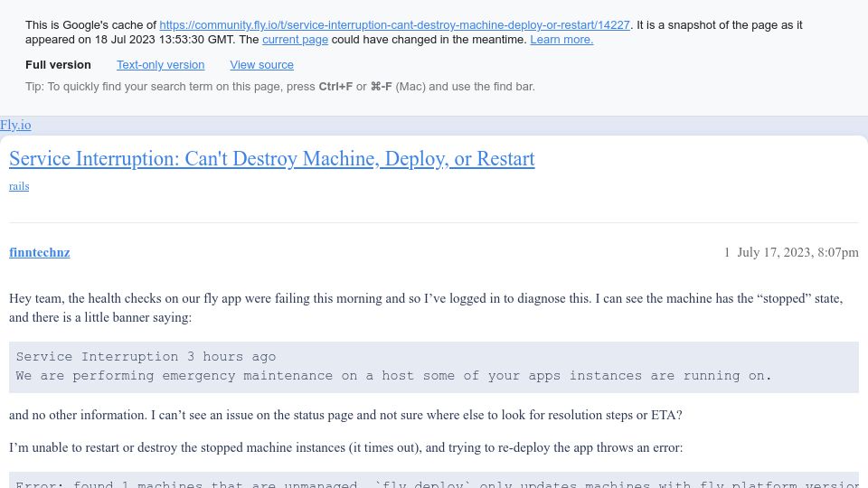Open the 'current page' link

[x=295, y=39]
